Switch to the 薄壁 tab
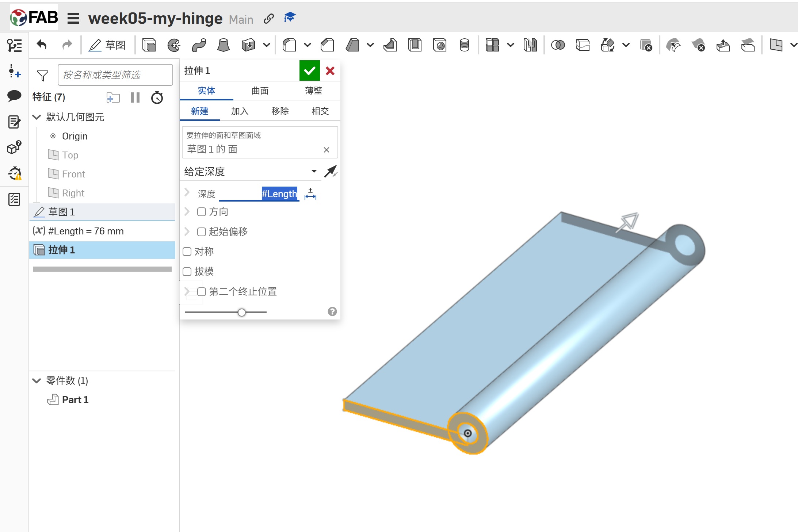Image resolution: width=798 pixels, height=532 pixels. point(313,91)
